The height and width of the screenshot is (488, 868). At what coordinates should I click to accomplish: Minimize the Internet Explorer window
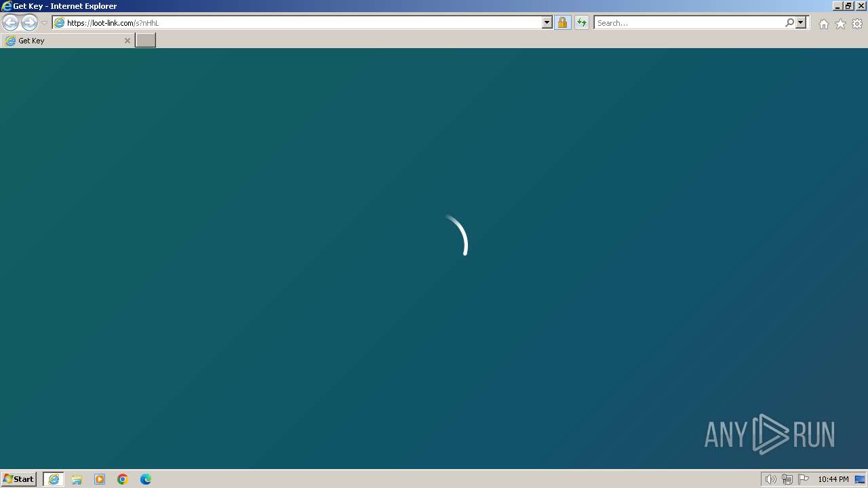pyautogui.click(x=837, y=6)
